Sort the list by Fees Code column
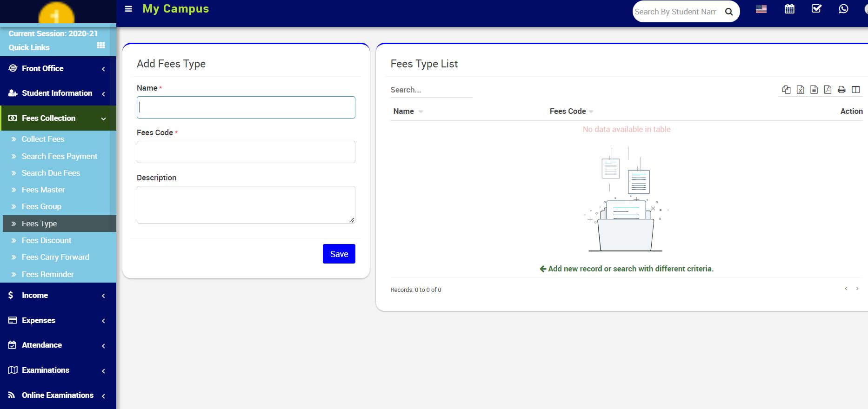 (571, 111)
